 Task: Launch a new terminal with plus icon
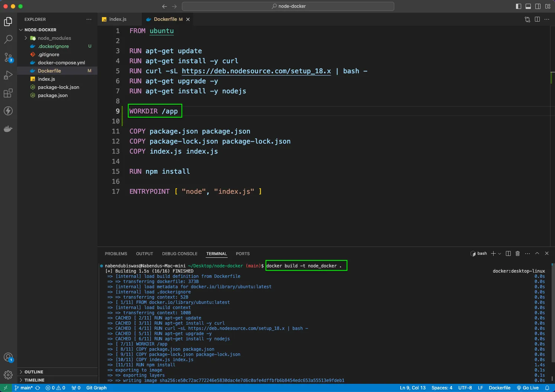(x=493, y=253)
